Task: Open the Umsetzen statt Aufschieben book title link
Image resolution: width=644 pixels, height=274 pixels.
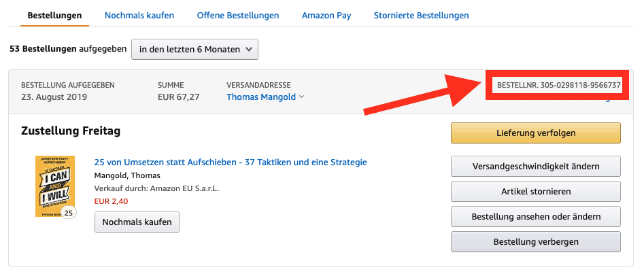Action: (231, 162)
